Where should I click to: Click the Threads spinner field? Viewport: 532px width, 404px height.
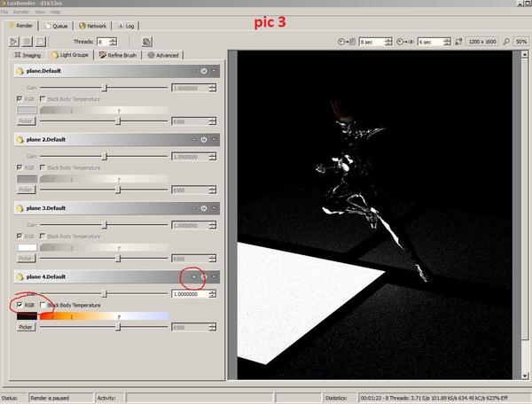(106, 42)
